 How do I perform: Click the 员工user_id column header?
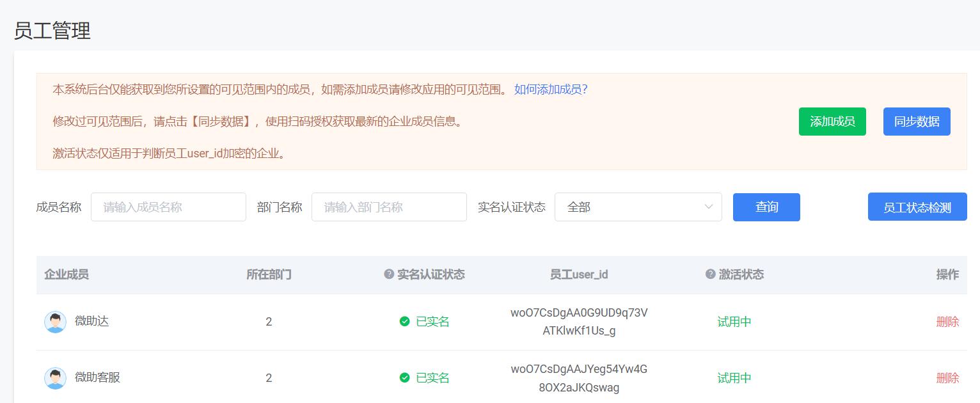579,274
